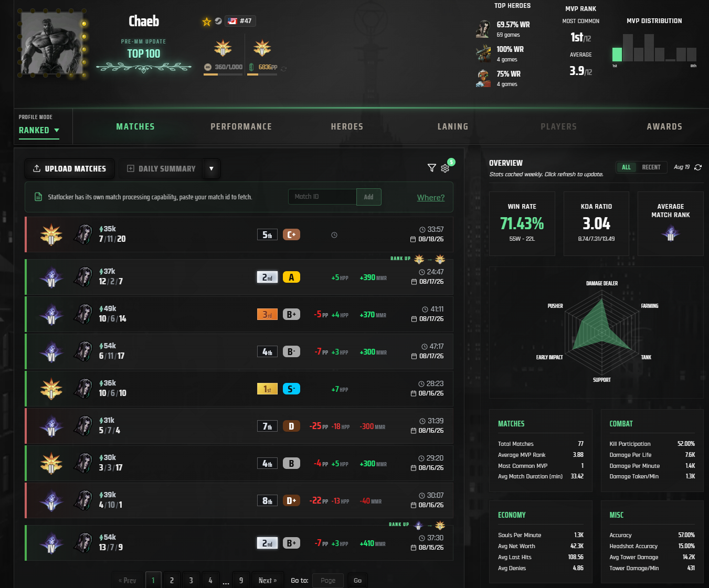Viewport: 709px width, 588px height.
Task: Follow the Where? link
Action: click(431, 198)
